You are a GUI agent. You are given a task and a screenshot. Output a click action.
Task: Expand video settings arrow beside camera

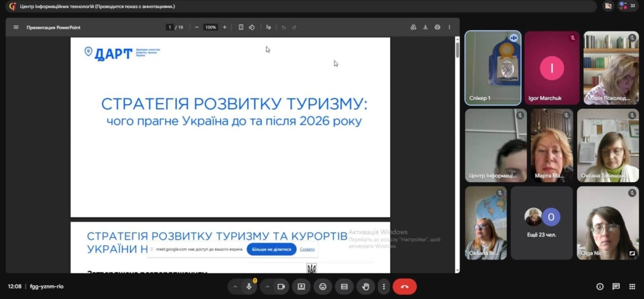click(267, 286)
